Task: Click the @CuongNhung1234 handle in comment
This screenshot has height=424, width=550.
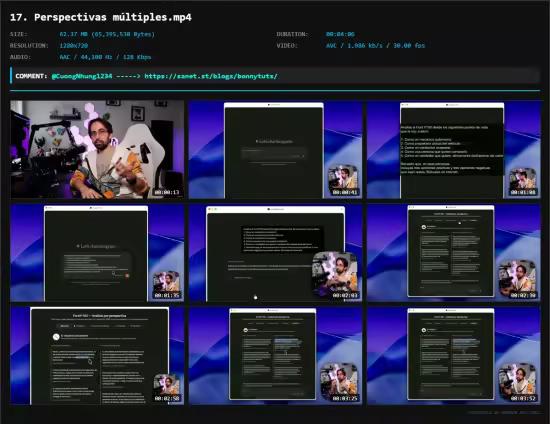Action: 82,76
